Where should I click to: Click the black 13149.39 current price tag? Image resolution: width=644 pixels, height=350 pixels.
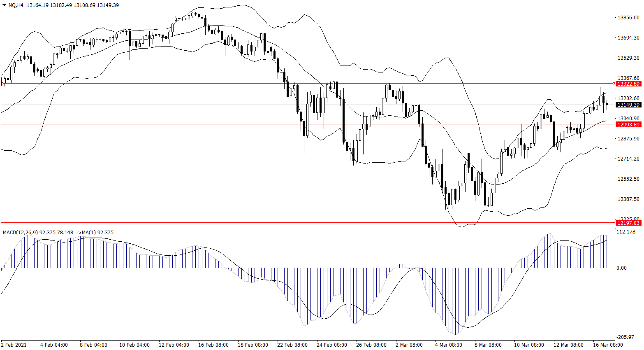point(628,105)
